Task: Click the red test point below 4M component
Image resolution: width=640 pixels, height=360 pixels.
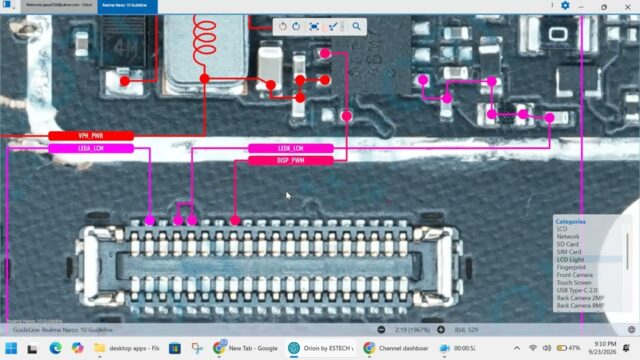Action: 125,81
